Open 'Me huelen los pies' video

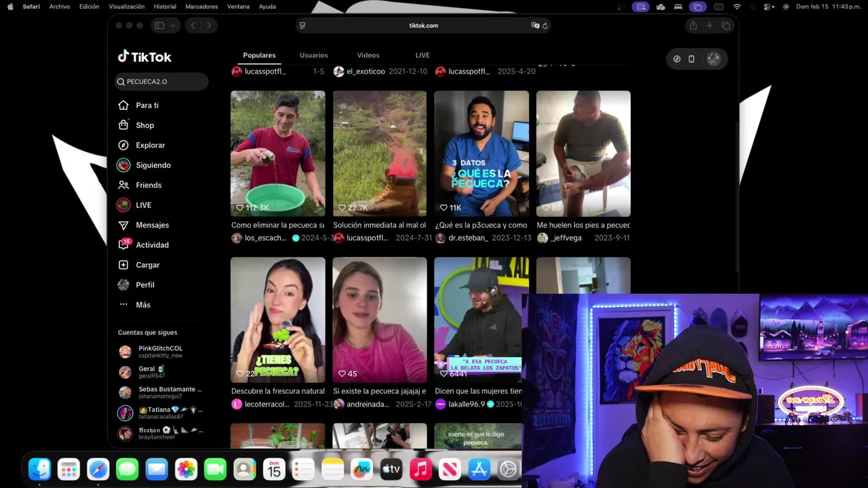tap(583, 154)
